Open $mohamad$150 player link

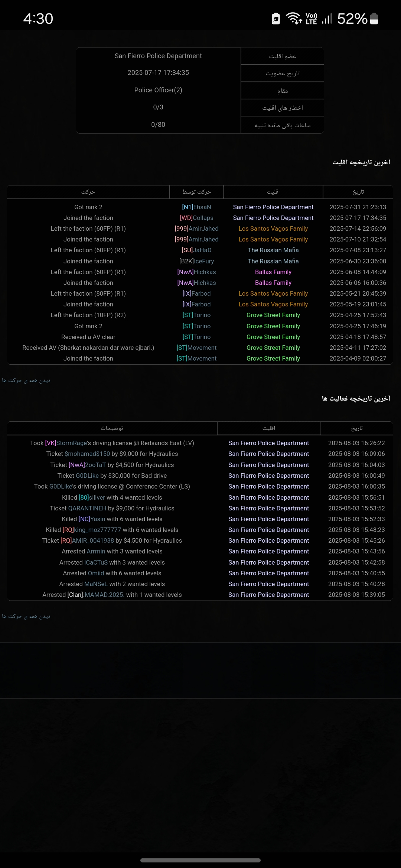click(87, 454)
